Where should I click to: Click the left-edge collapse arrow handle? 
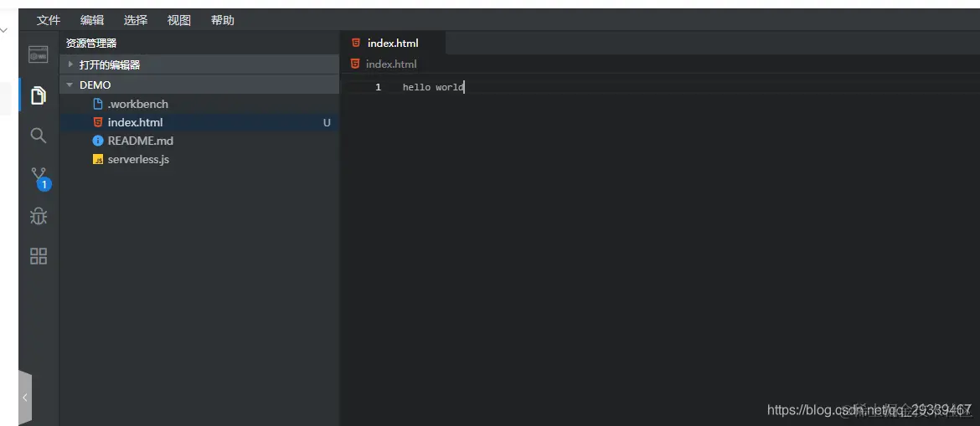coord(25,398)
